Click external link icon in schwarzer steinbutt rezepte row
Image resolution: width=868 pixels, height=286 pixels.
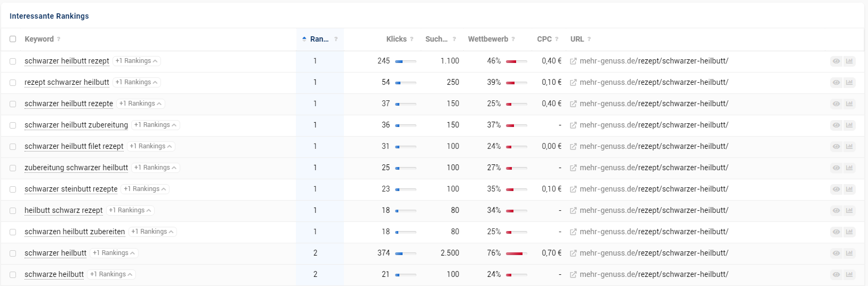point(573,189)
